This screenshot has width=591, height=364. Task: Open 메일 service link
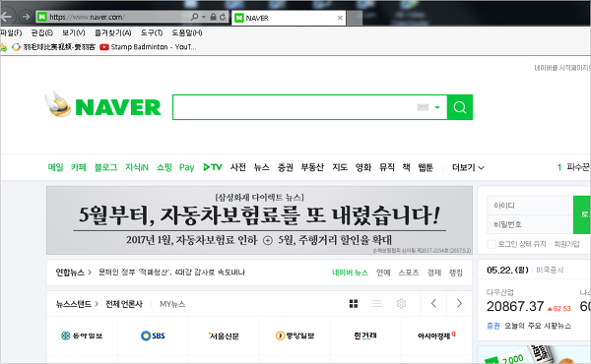55,167
